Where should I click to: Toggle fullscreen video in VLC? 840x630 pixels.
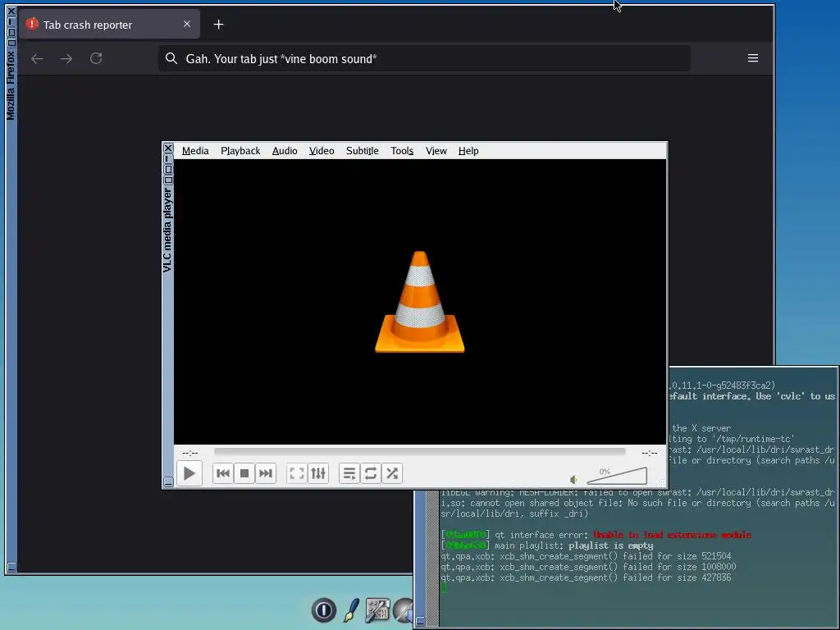[x=297, y=473]
